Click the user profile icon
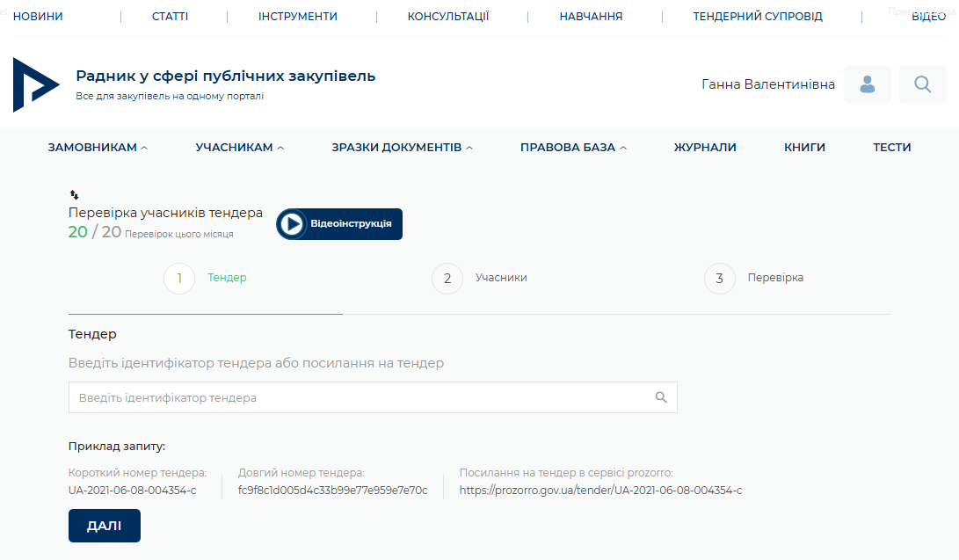Screen dimensions: 959x560 (x=867, y=84)
